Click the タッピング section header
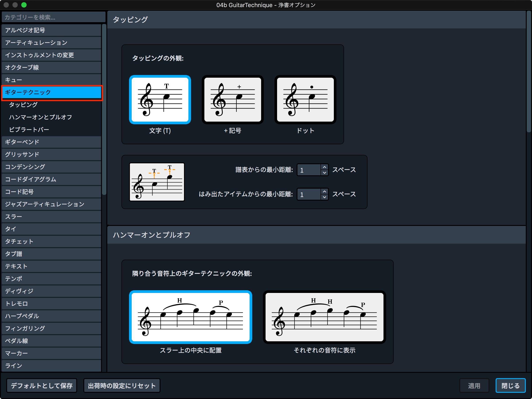532x399 pixels. click(x=317, y=20)
